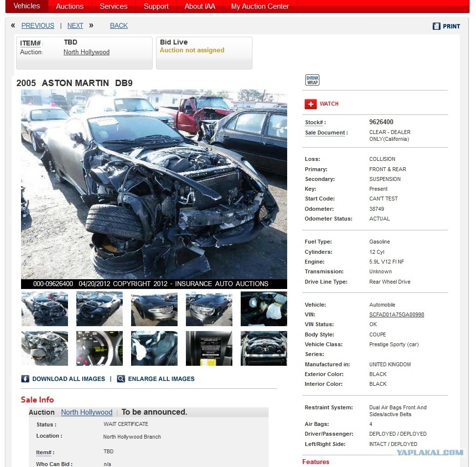Click the Download All Images icon
Image resolution: width=476 pixels, height=467 pixels.
[x=25, y=378]
